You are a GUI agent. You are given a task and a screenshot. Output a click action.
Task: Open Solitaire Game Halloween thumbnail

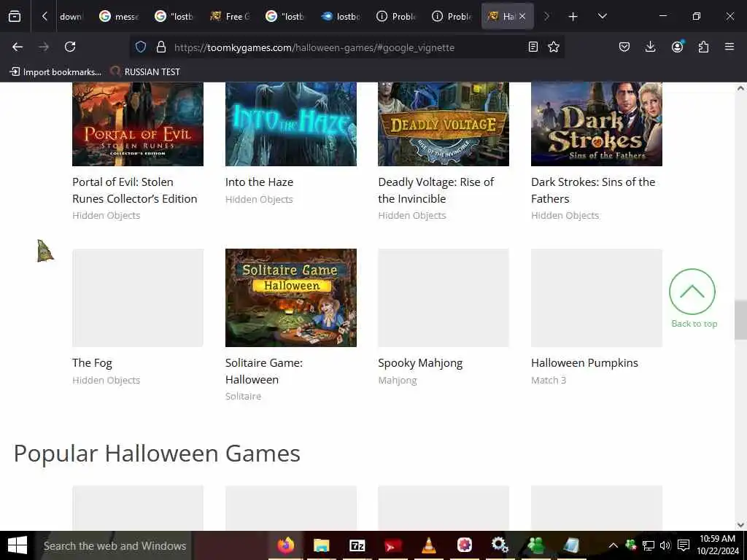290,297
